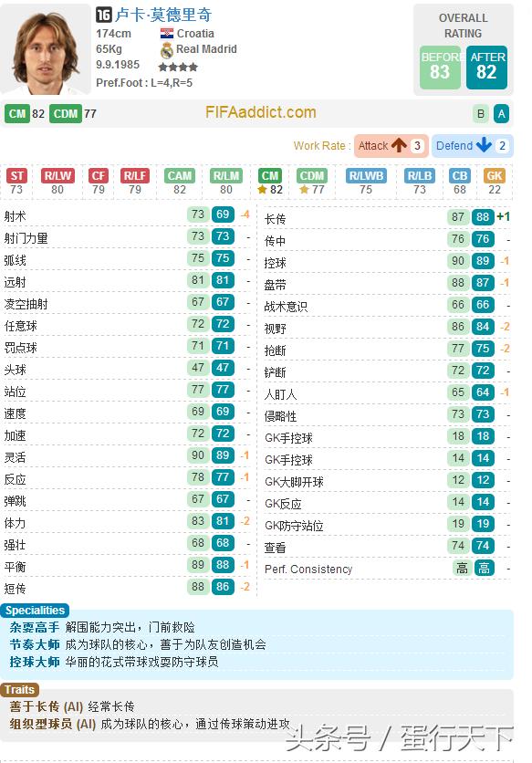The width and height of the screenshot is (532, 763).
Task: Click the player portrait photo
Action: [x=46, y=50]
